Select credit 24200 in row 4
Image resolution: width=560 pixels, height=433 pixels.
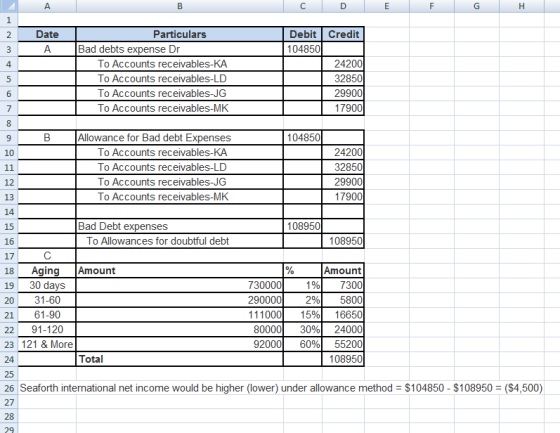click(x=343, y=64)
